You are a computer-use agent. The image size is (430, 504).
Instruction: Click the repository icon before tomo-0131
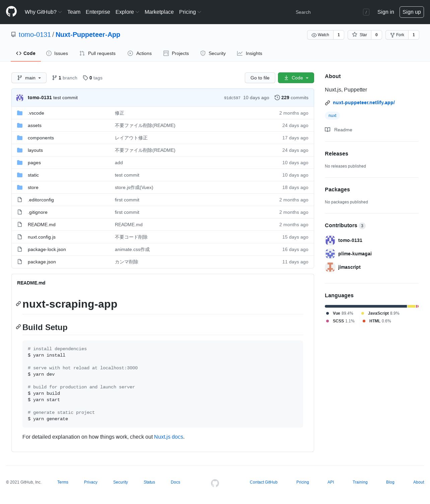(13, 35)
